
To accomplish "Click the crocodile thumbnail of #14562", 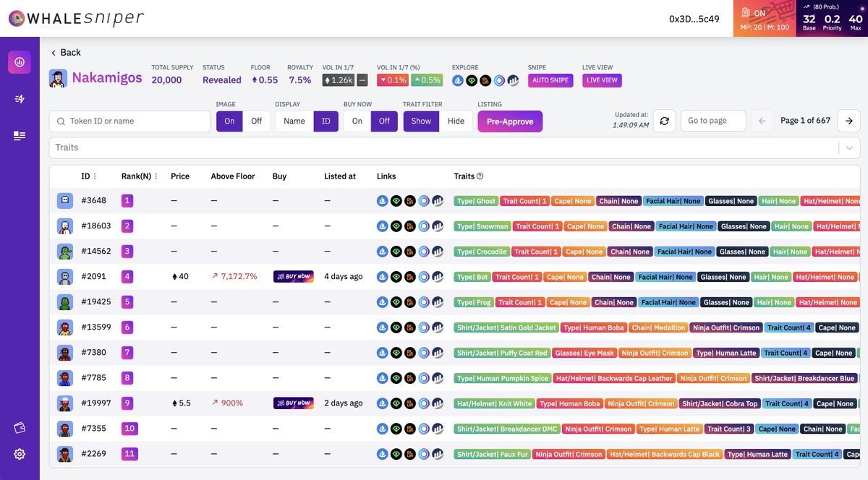I will tap(65, 252).
